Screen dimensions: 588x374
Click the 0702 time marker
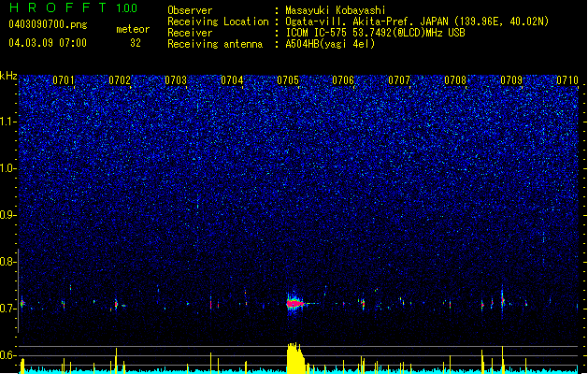point(120,80)
